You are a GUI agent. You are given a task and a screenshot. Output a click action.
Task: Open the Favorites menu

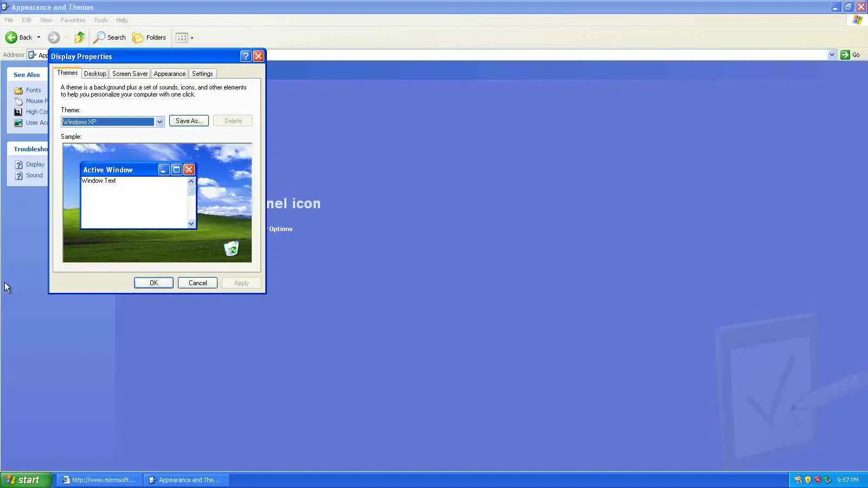click(73, 20)
